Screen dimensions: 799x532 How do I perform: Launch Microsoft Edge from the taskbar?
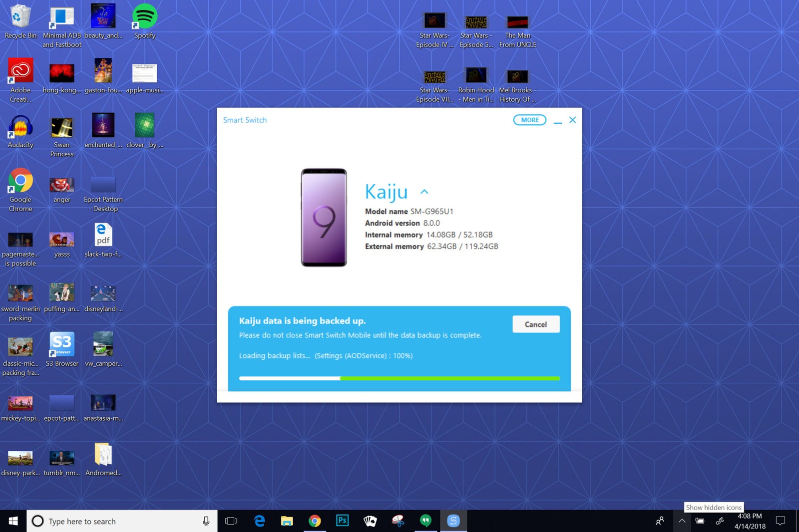click(x=259, y=521)
